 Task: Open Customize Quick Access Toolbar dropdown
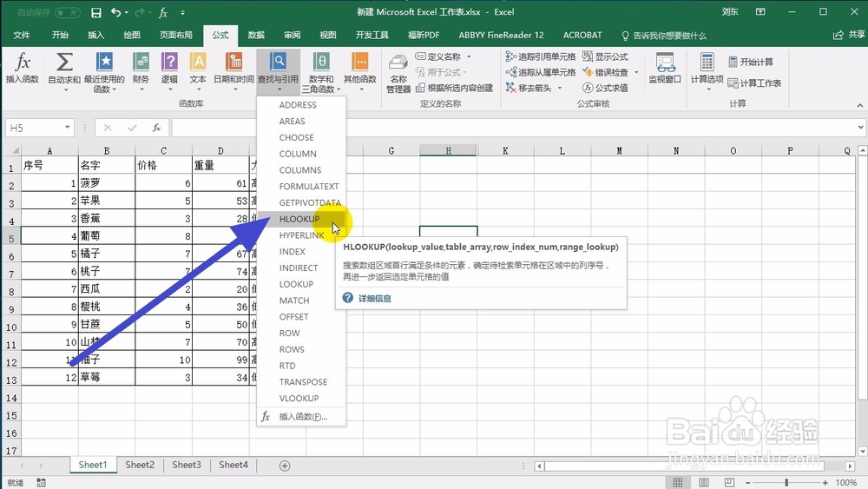coord(182,12)
